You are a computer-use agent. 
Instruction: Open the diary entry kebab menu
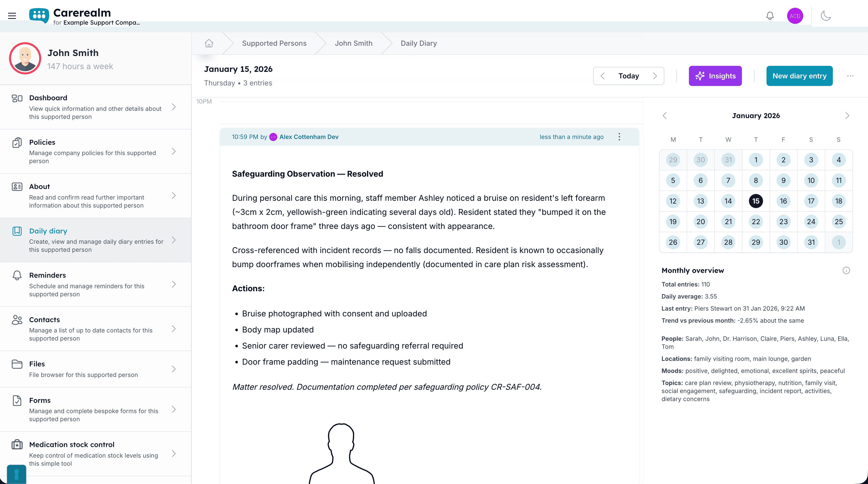[x=619, y=136]
